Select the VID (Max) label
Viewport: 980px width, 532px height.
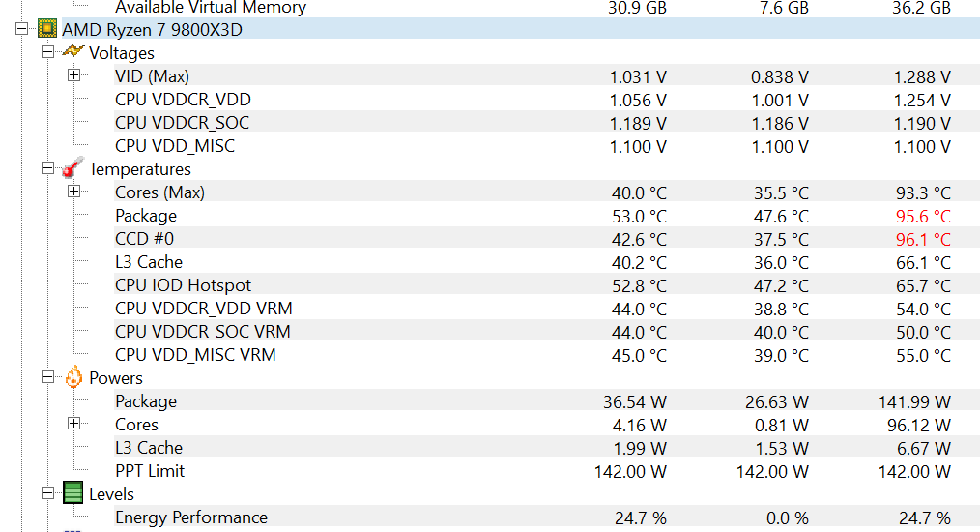pos(152,76)
